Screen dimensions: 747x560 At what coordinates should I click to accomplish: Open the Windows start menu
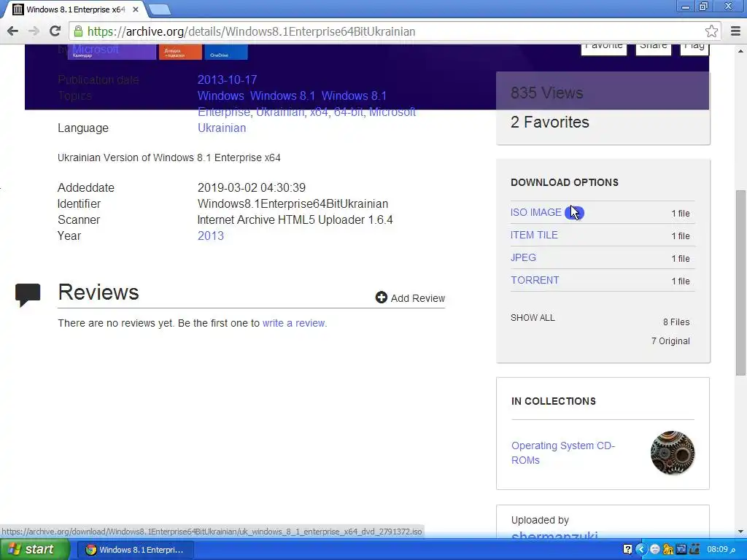point(35,549)
